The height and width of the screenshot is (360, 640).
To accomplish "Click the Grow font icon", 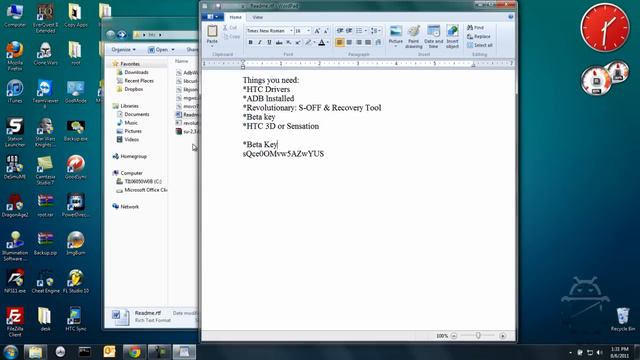I will click(x=317, y=31).
